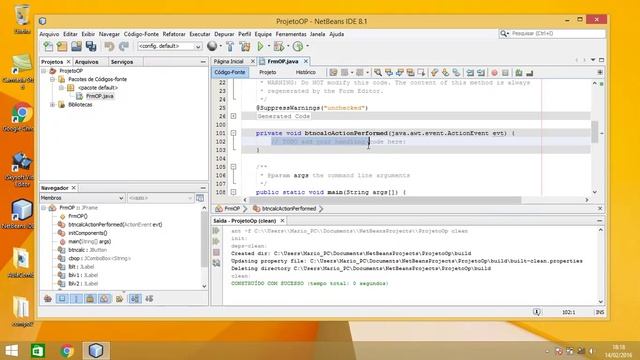Screen dimensions: 640x360
Task: Select initComponents() in Navigator
Action: click(87, 233)
